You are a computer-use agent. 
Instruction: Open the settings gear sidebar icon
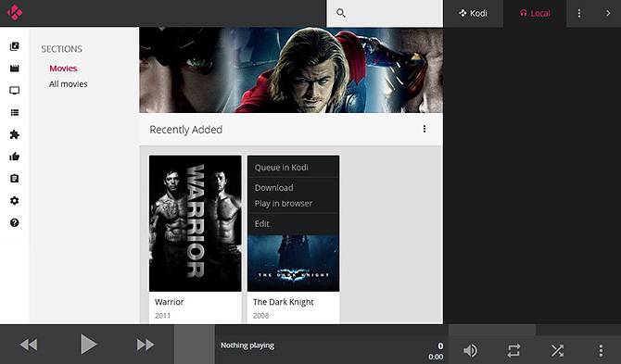tap(14, 201)
